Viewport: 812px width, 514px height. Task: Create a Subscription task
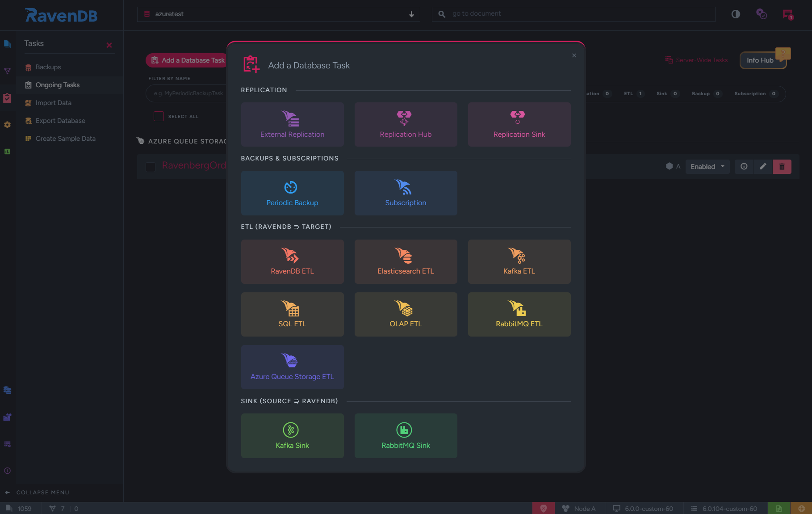coord(406,193)
